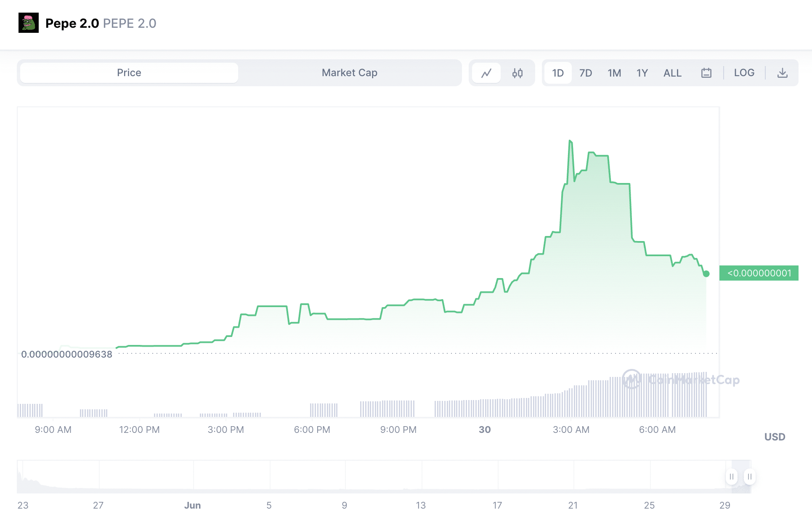Open the calendar date range picker

click(x=706, y=73)
